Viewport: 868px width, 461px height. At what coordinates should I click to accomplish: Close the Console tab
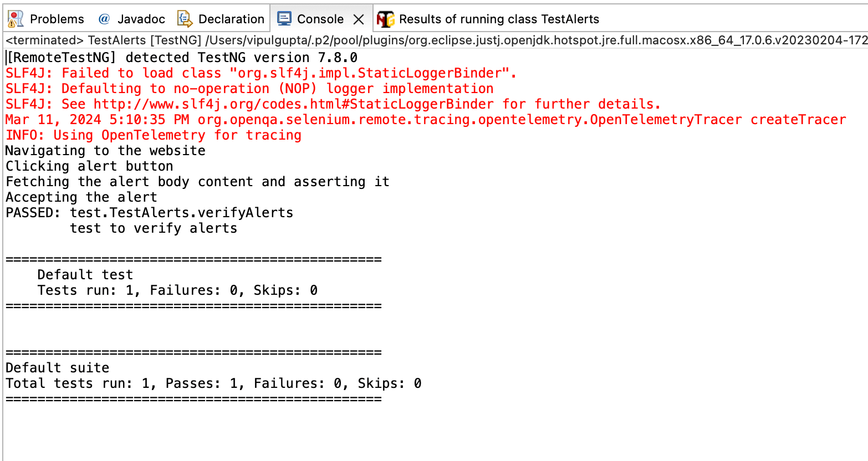[x=359, y=18]
